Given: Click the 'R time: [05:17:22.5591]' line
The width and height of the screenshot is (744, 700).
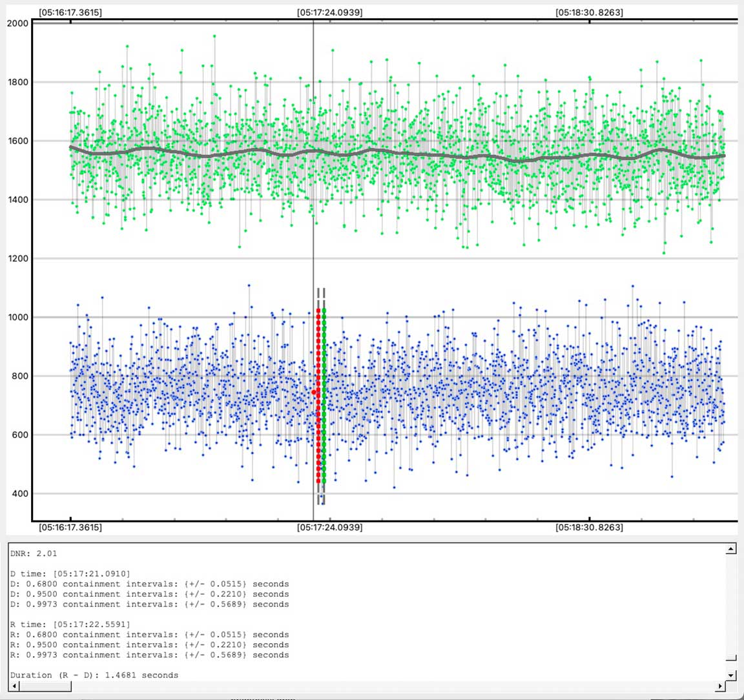Looking at the screenshot, I should click(70, 624).
